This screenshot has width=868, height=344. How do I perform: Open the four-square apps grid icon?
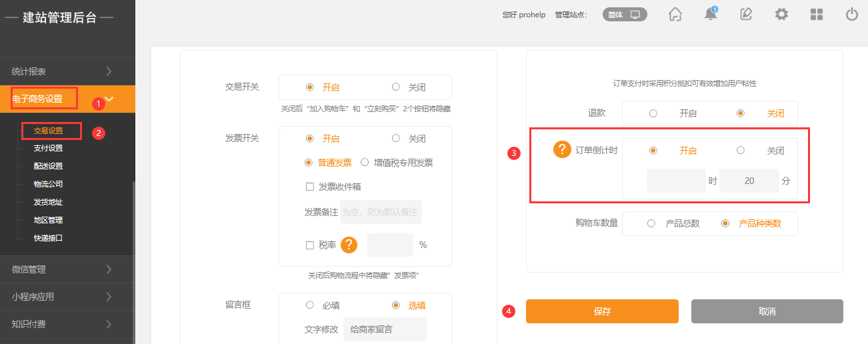click(x=817, y=14)
